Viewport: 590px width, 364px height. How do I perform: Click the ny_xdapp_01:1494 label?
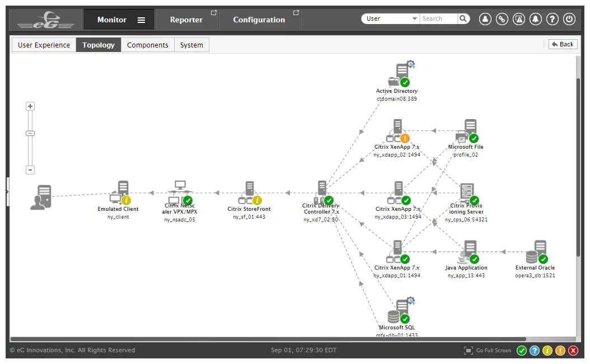(397, 276)
